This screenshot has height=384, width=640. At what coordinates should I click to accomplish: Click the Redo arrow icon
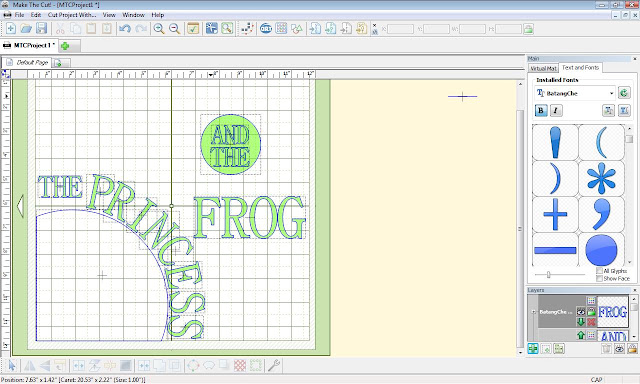pyautogui.click(x=141, y=29)
